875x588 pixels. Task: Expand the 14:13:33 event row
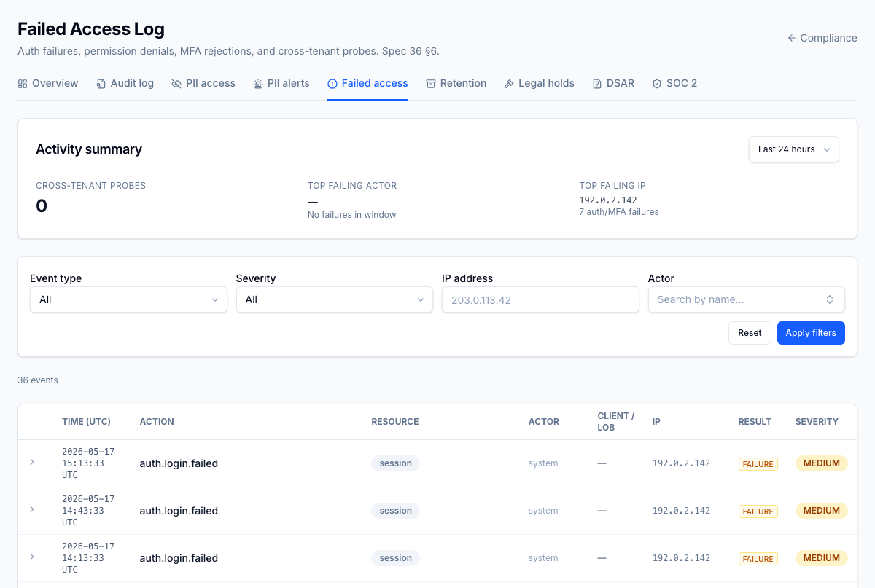32,557
